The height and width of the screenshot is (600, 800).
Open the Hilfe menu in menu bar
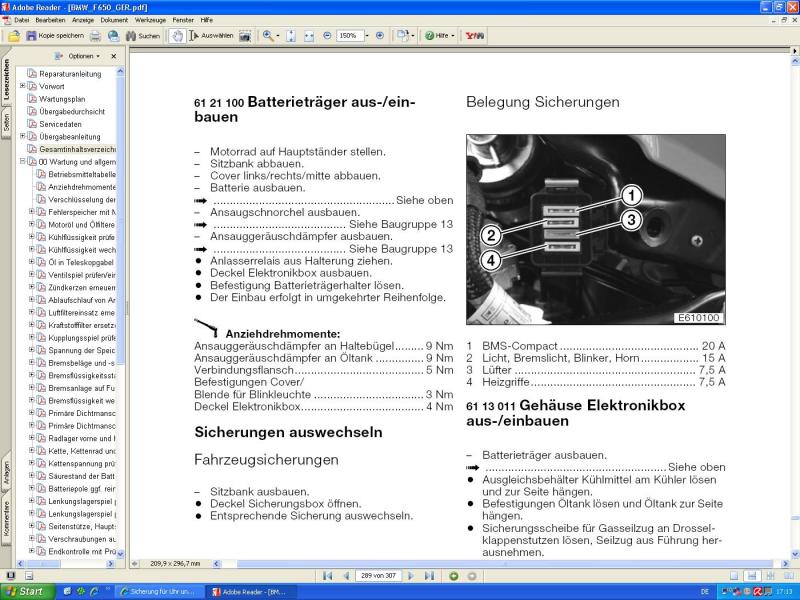click(x=207, y=20)
